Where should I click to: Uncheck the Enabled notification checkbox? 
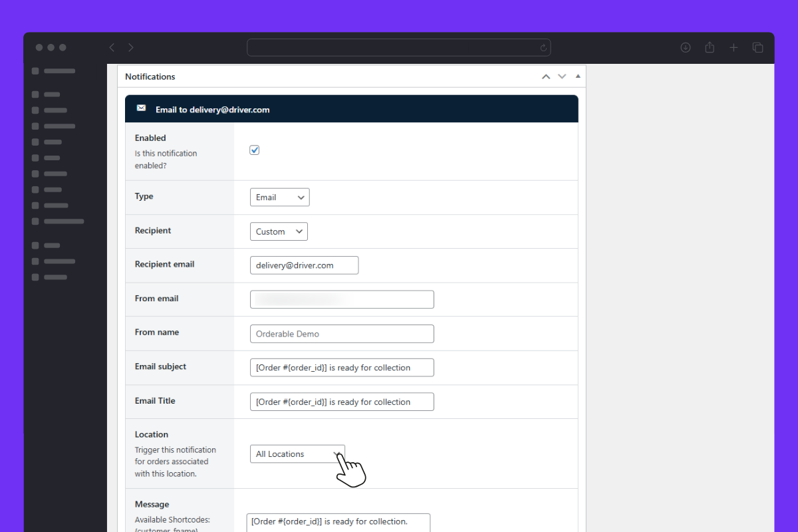[254, 150]
